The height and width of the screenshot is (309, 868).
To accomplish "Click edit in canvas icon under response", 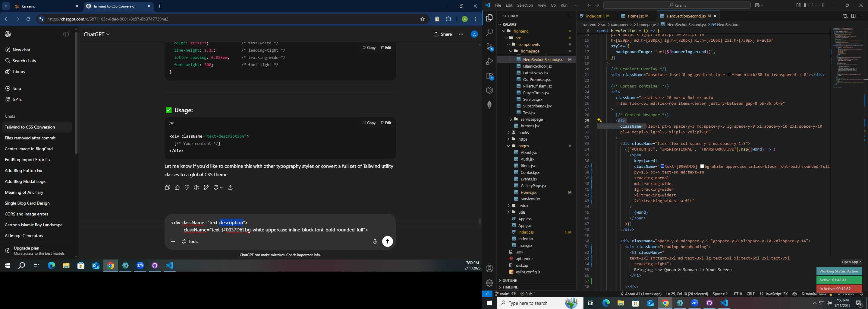I will pyautogui.click(x=206, y=188).
